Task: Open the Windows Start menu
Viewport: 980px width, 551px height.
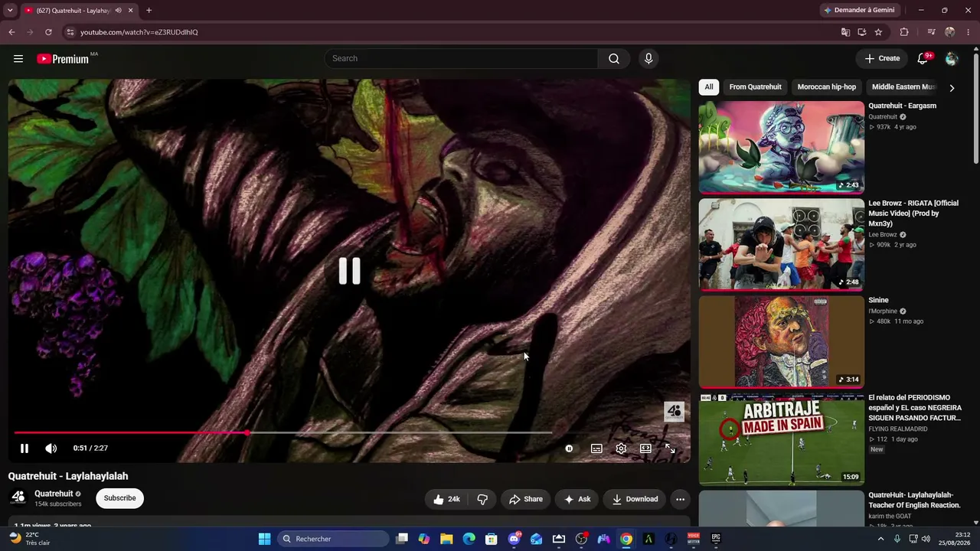Action: coord(264,539)
